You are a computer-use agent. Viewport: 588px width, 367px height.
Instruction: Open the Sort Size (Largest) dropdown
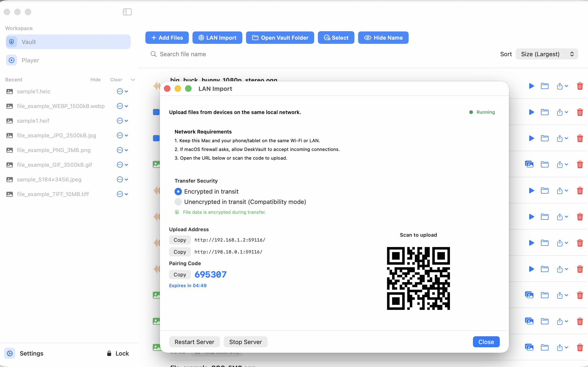(x=546, y=54)
